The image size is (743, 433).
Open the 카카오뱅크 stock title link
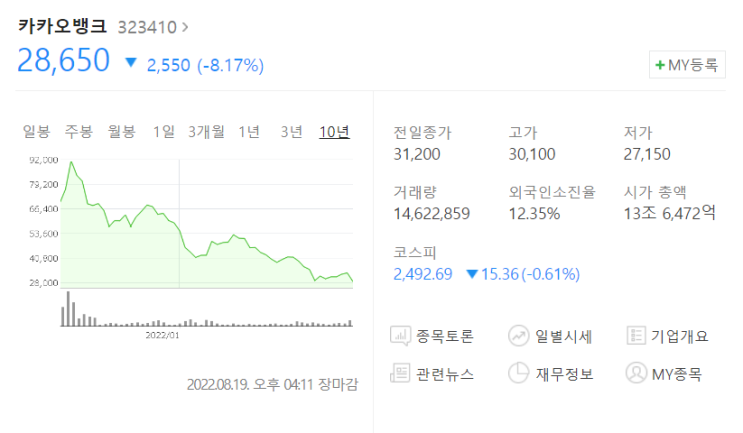pos(62,26)
